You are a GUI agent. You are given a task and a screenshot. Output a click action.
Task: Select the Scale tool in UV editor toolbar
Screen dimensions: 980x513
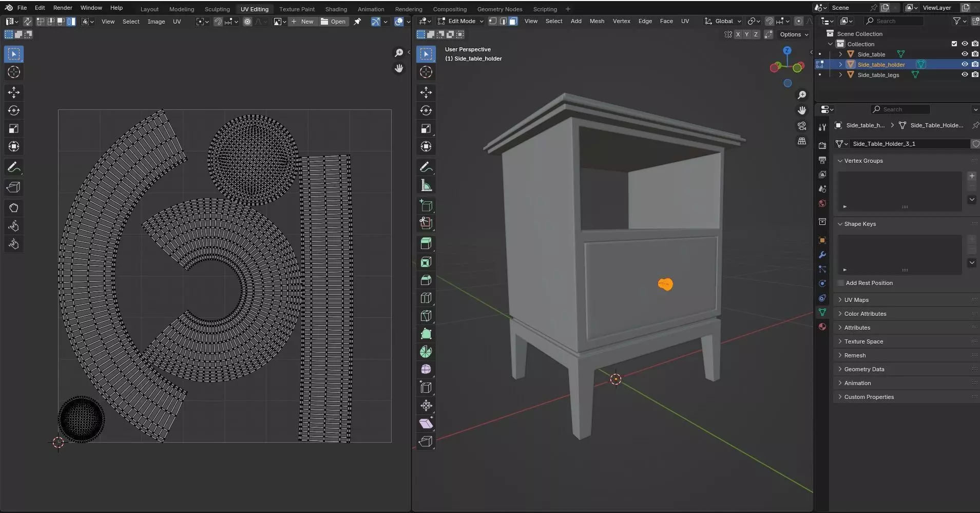click(14, 128)
